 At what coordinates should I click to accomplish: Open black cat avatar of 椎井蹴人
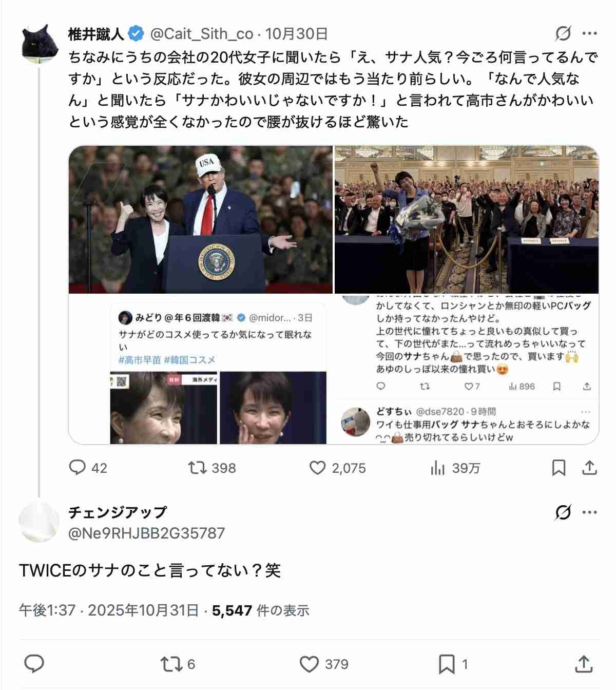click(40, 43)
